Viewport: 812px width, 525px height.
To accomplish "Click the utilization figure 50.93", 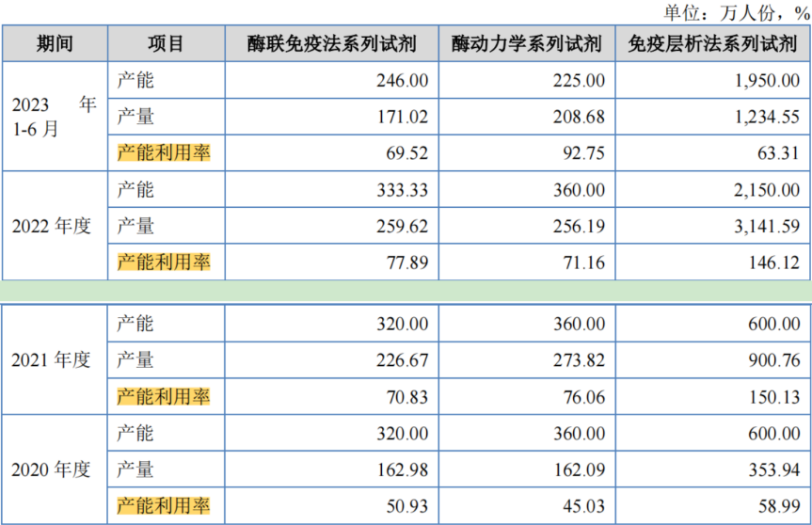I will point(407,506).
